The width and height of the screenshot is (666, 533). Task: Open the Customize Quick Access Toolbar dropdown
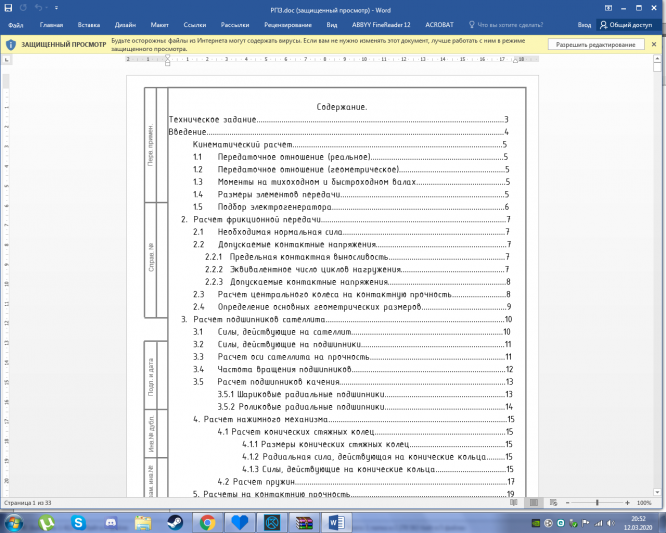click(56, 8)
